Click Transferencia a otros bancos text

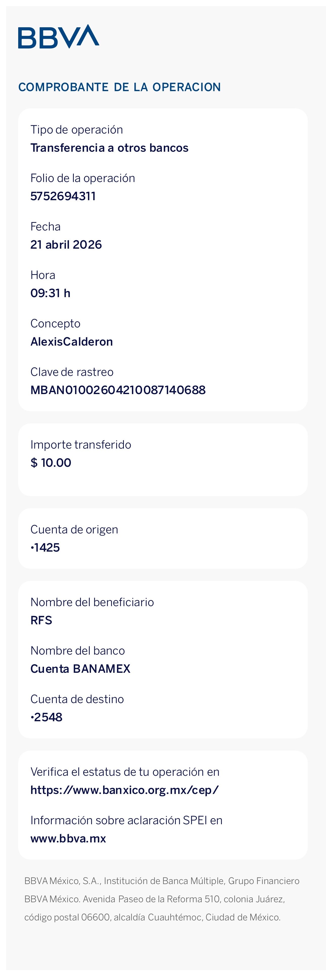pos(109,148)
